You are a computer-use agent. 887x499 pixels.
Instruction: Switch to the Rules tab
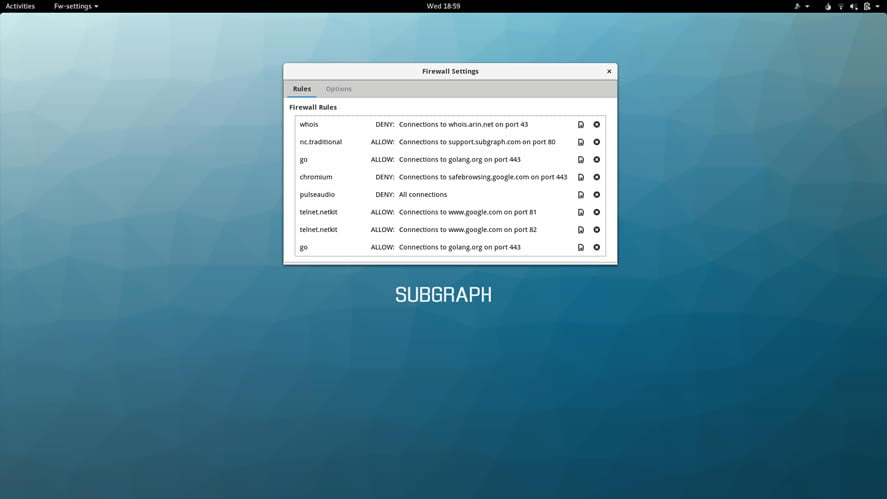point(302,89)
